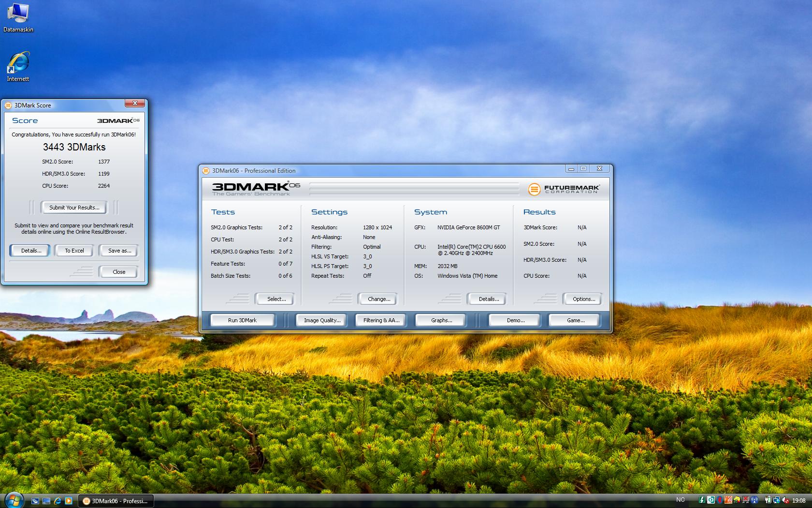Click the Futuremark Corporation logo
The width and height of the screenshot is (812, 508).
pos(564,189)
